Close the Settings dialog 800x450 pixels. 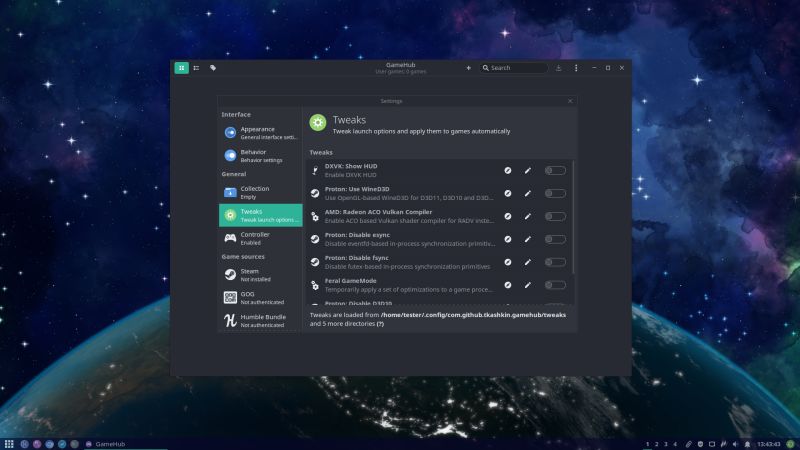(570, 101)
